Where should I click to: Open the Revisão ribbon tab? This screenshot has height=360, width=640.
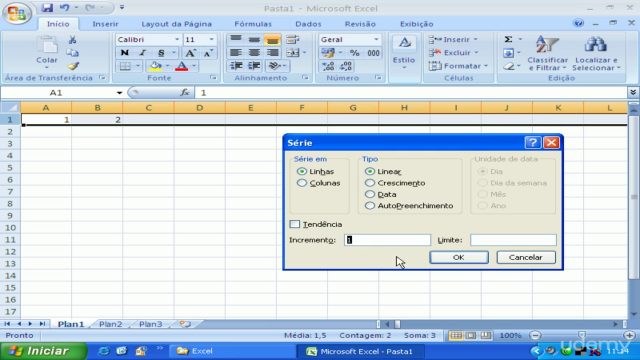pyautogui.click(x=360, y=24)
